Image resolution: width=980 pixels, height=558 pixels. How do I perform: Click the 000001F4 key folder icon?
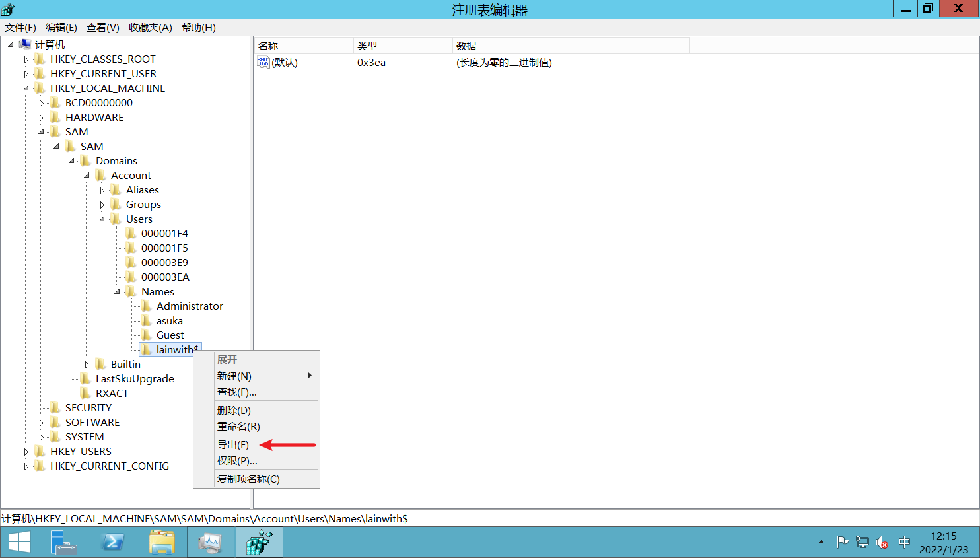click(x=131, y=233)
